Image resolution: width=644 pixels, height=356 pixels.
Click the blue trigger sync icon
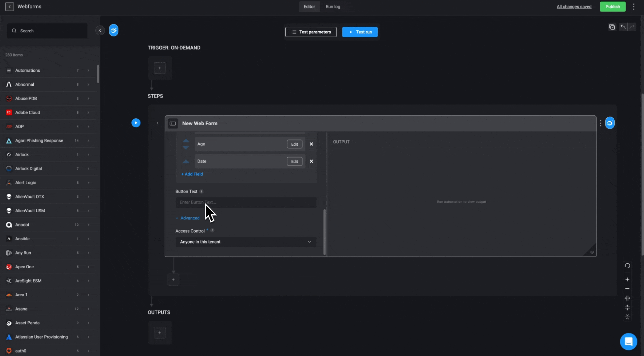pyautogui.click(x=113, y=30)
